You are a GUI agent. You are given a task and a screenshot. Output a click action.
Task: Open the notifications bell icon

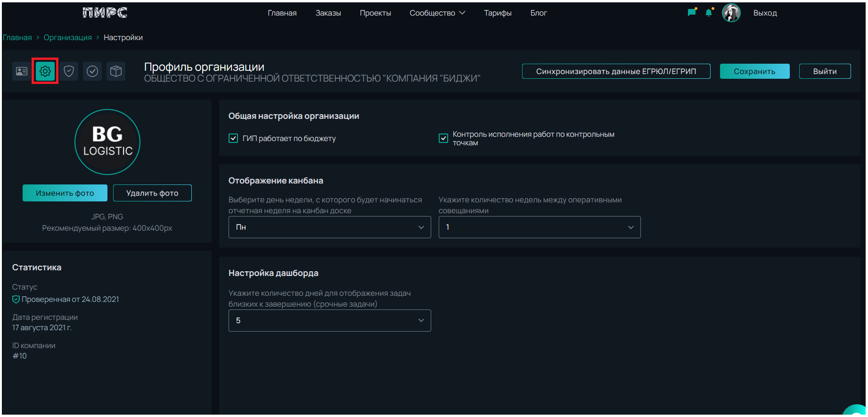click(x=709, y=13)
